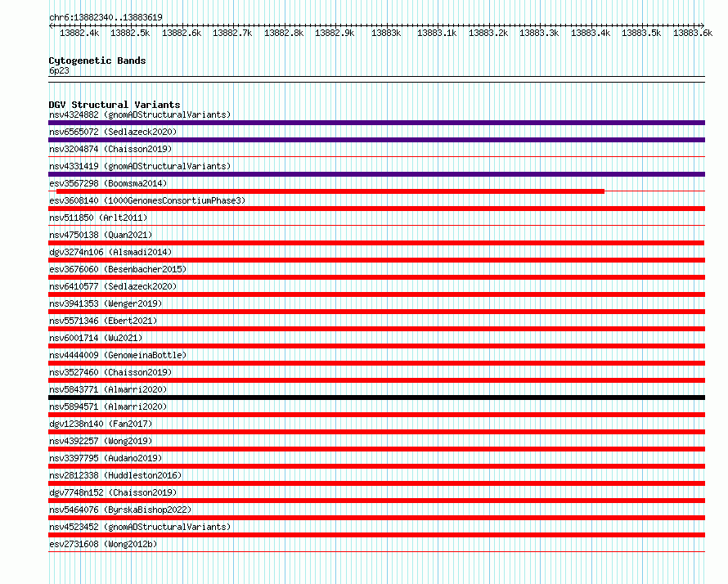The width and height of the screenshot is (728, 584).
Task: Click the 13883.6k ruler tick label
Action: click(693, 33)
